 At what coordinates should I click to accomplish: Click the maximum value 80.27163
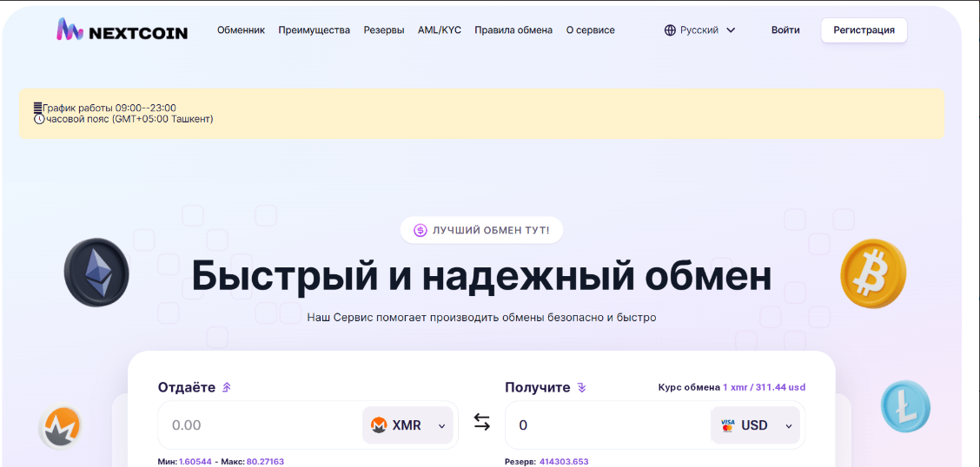point(265,462)
